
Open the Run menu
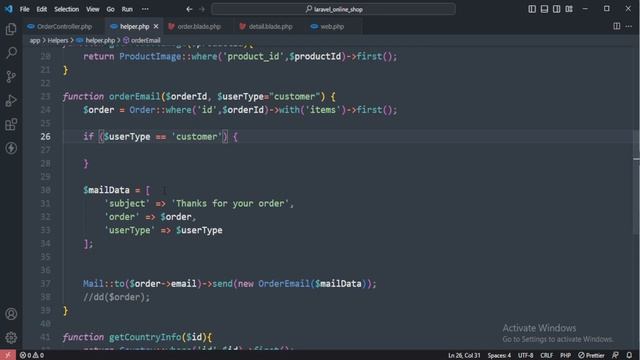click(127, 9)
